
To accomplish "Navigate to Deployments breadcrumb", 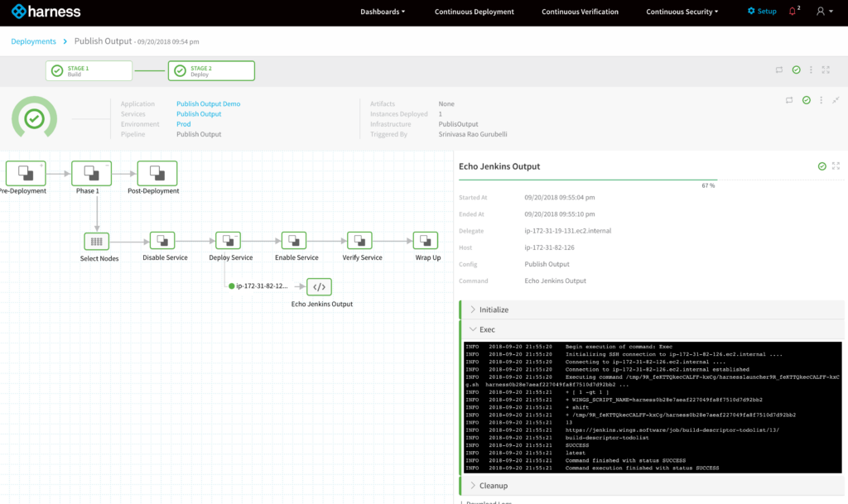I will (33, 41).
